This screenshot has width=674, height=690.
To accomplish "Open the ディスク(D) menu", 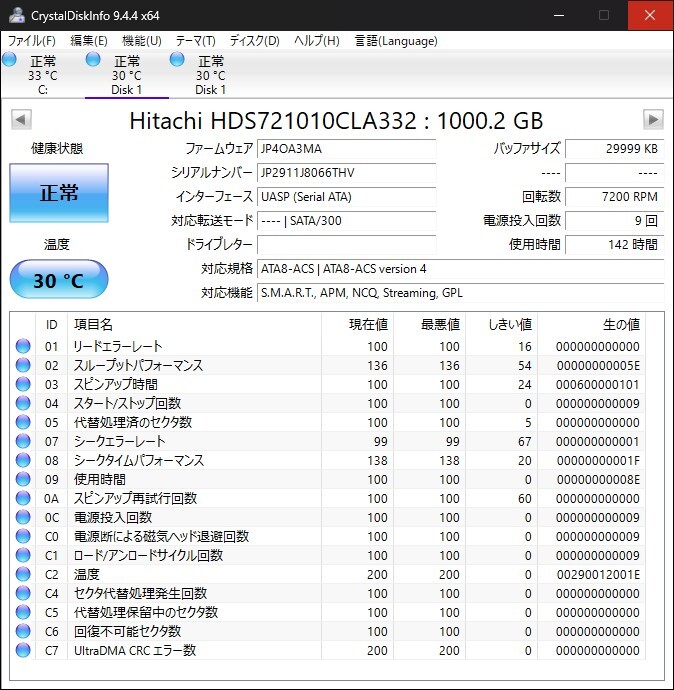I will [x=255, y=41].
